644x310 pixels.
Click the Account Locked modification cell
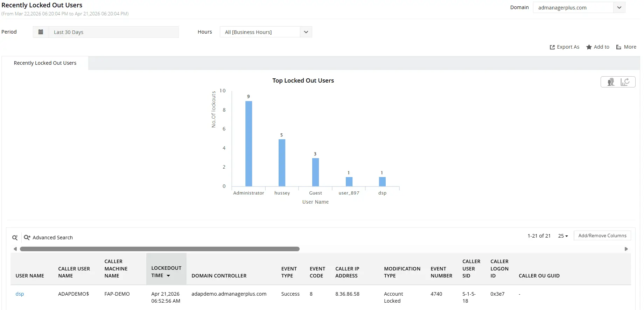[x=393, y=297]
